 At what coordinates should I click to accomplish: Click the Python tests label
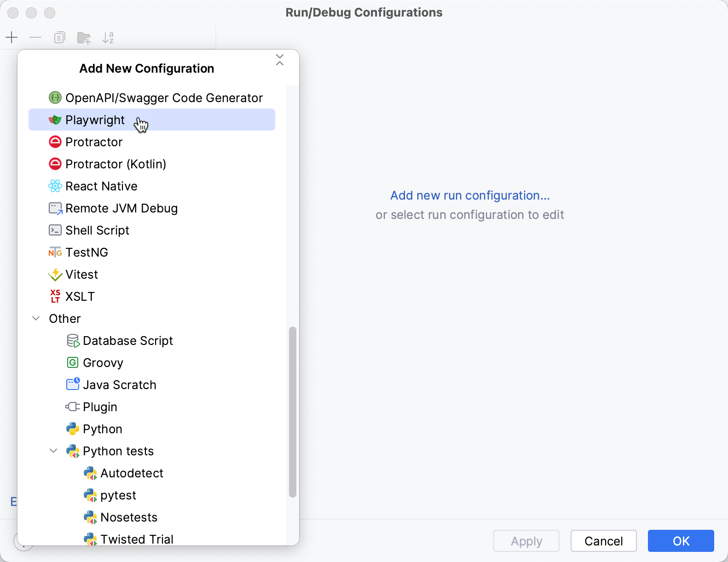point(118,451)
